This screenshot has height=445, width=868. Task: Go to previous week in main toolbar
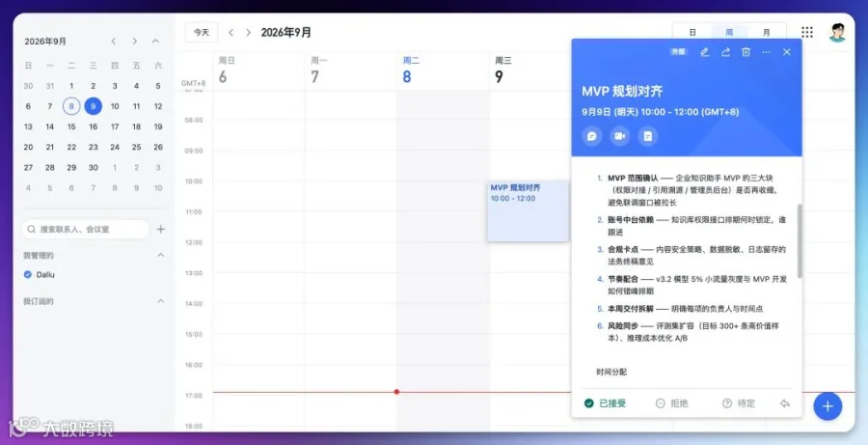point(231,33)
